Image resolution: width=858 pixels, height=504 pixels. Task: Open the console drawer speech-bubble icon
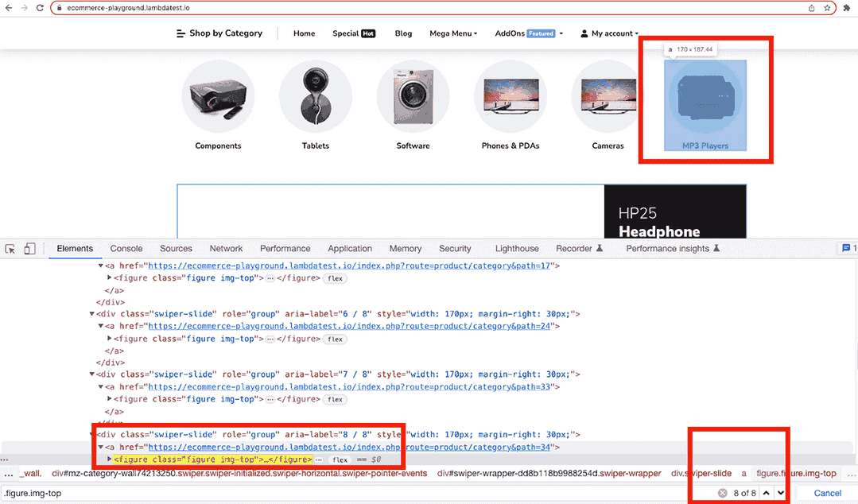coord(845,248)
